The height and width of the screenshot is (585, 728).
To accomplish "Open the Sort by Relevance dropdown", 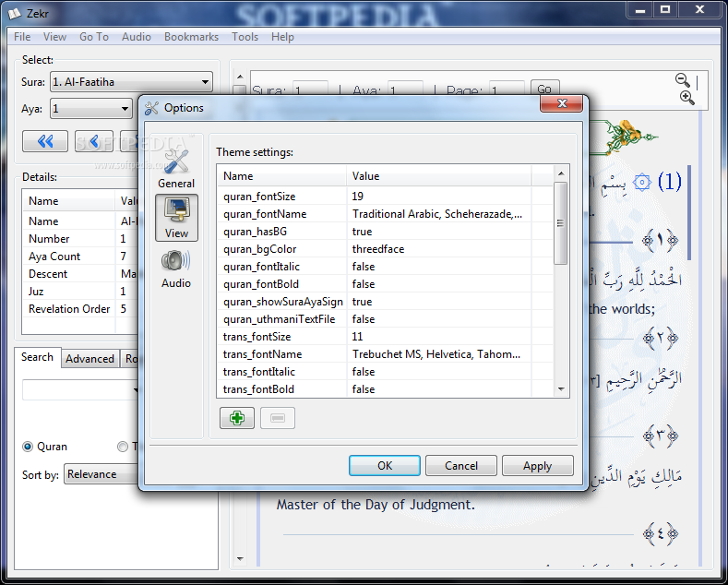I will tap(101, 474).
